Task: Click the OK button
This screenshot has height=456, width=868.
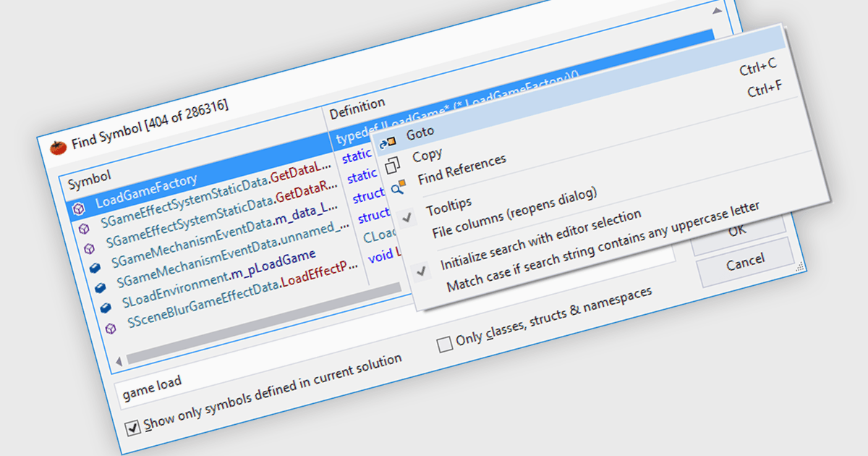Action: click(x=737, y=230)
